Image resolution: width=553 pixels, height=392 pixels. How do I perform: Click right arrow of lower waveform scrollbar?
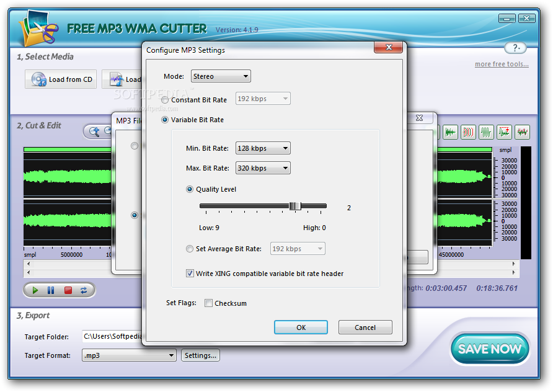pyautogui.click(x=513, y=272)
